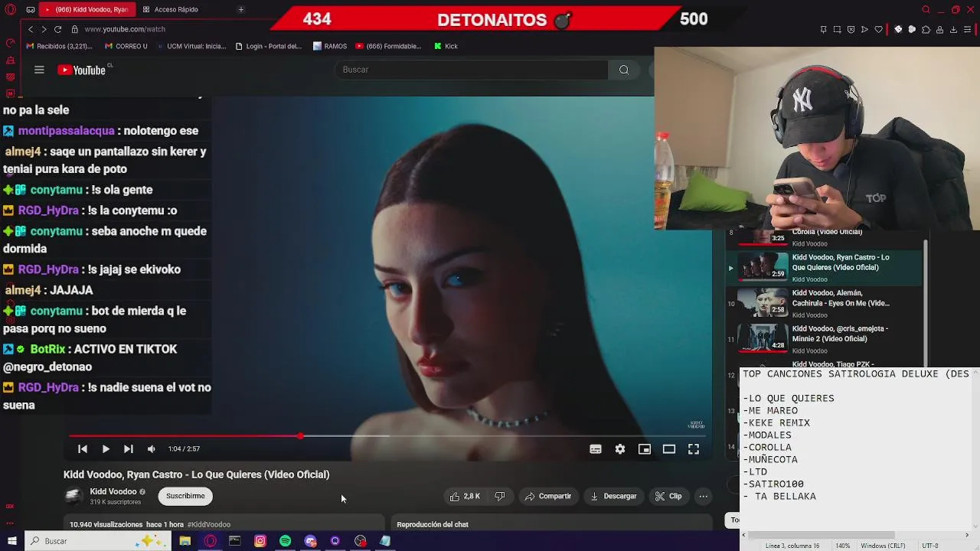
Task: Open UCM Virtual bookmark
Action: point(191,46)
